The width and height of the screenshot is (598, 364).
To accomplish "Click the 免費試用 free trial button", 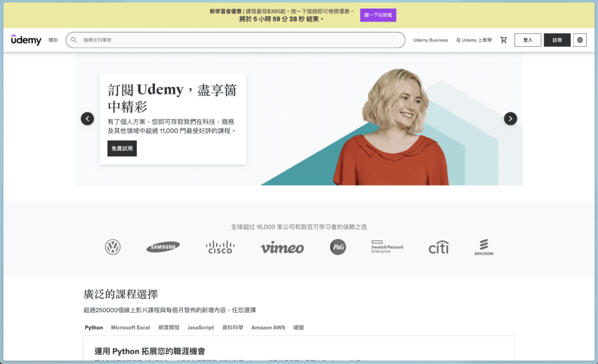I will click(121, 148).
